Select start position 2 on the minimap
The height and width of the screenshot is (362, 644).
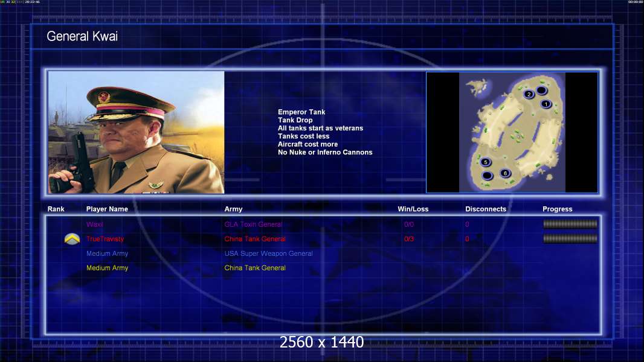(x=529, y=94)
